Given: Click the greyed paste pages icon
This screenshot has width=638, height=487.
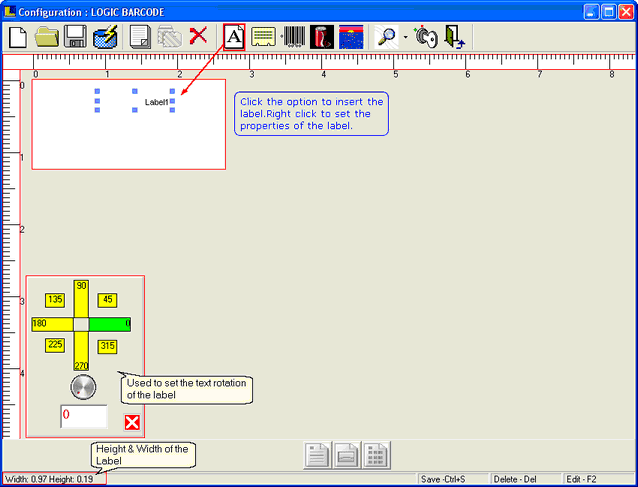Looking at the screenshot, I should tap(170, 37).
